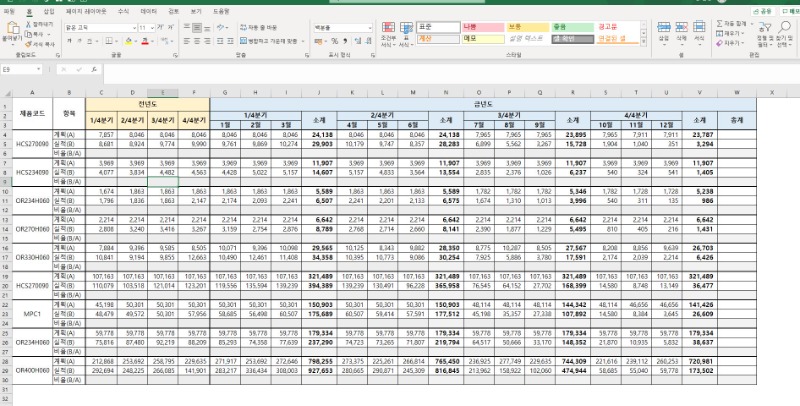Toggle italic formatting
This screenshot has width=800, height=406.
click(79, 41)
